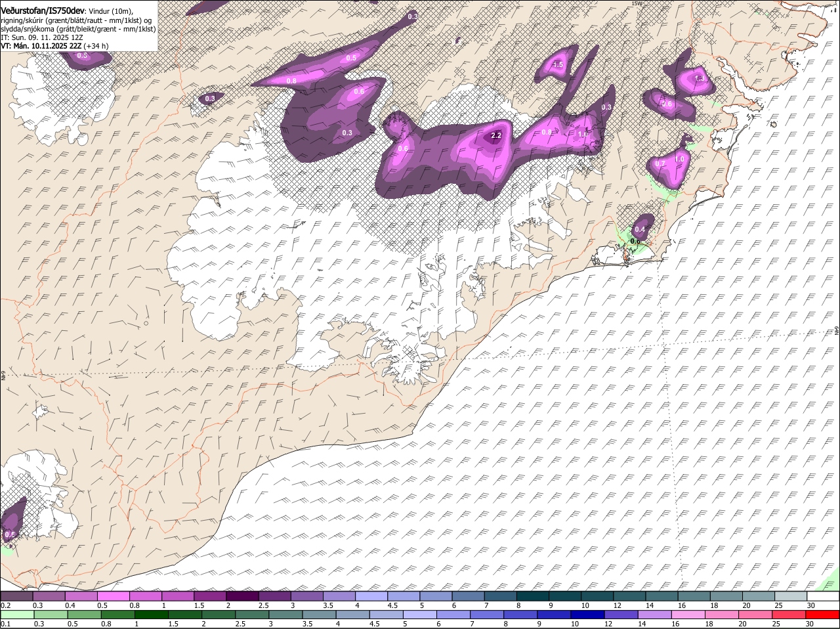The height and width of the screenshot is (629, 840).
Task: Pick upper legend swatch between 1 and 1.5
Action: pos(177,596)
